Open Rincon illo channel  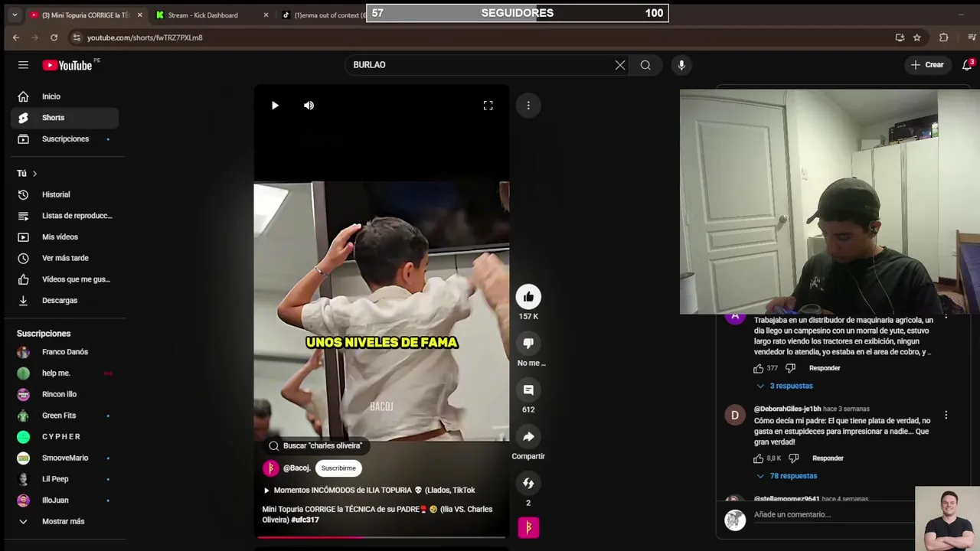[x=65, y=394]
